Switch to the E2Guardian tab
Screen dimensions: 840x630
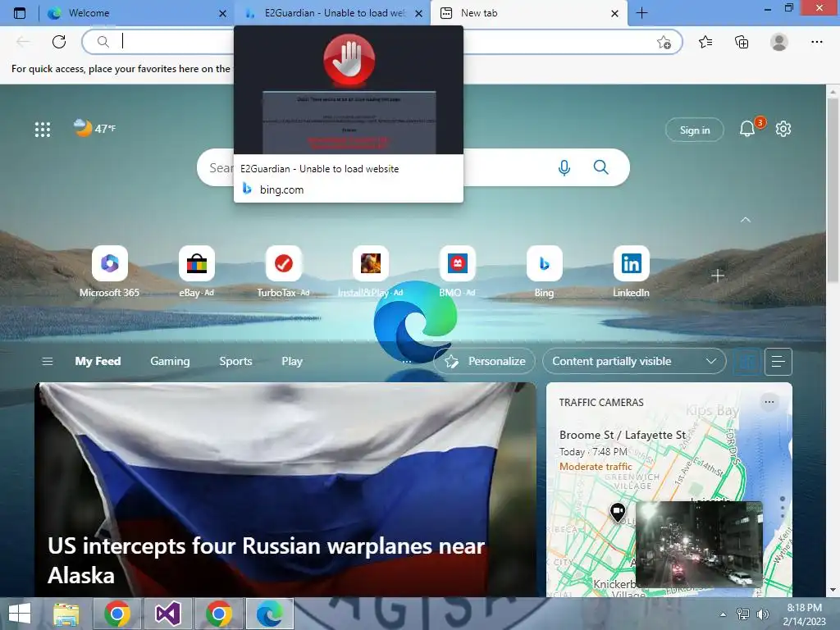(333, 13)
